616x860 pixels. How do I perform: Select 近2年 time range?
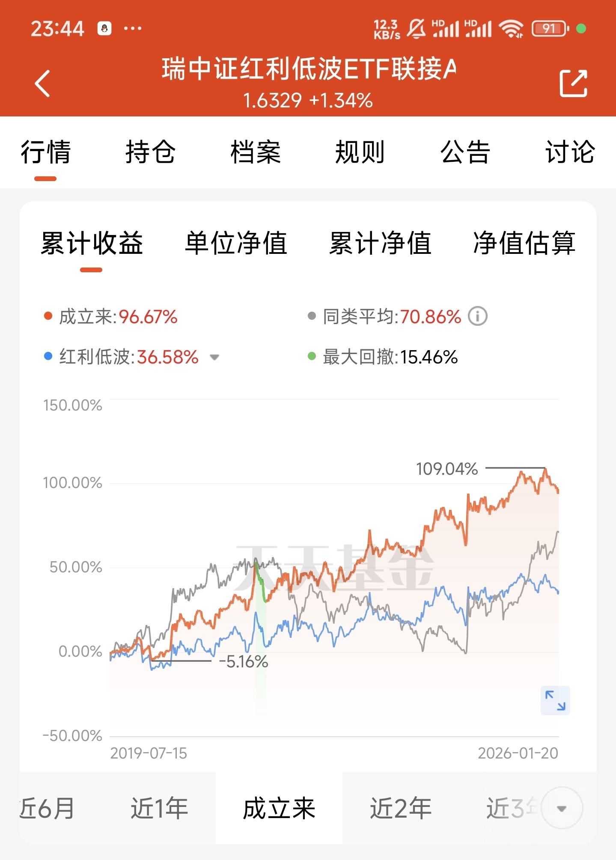pos(401,808)
